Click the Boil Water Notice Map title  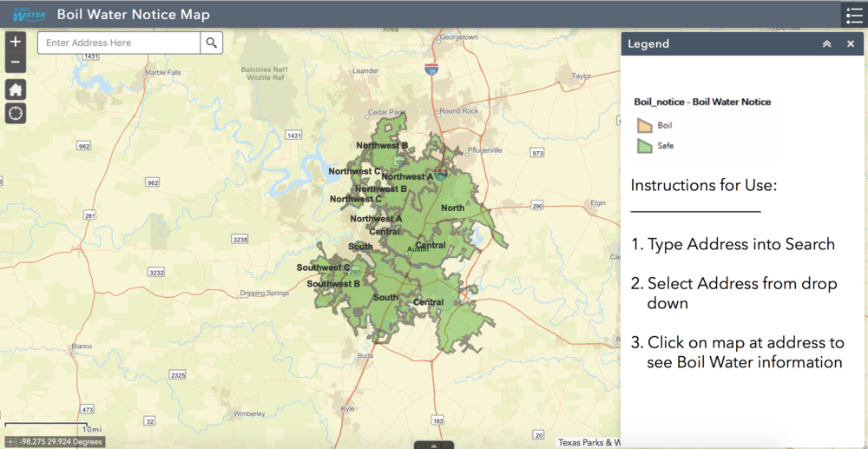[133, 15]
